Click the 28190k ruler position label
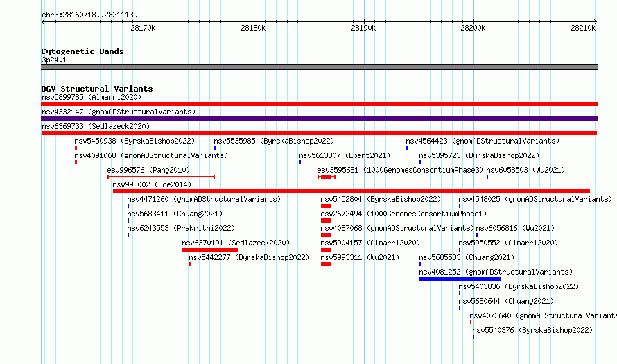Screen dimensions: 617x364 pyautogui.click(x=363, y=28)
